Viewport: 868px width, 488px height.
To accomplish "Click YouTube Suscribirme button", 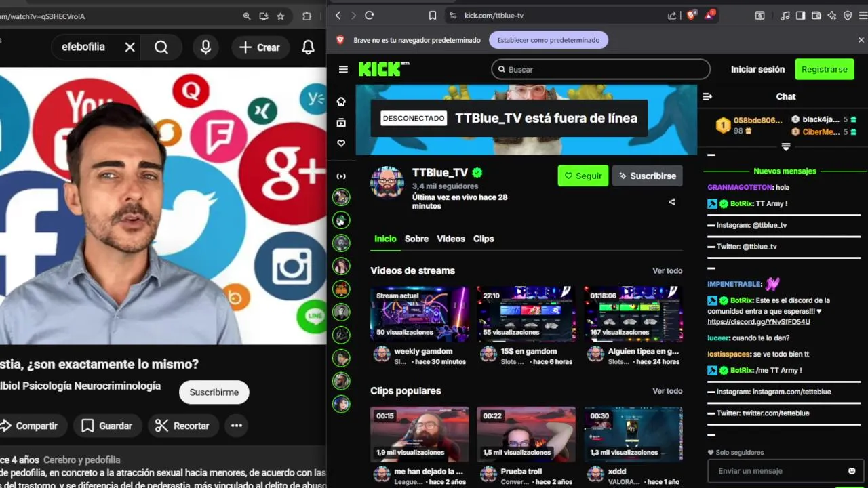I will [214, 392].
